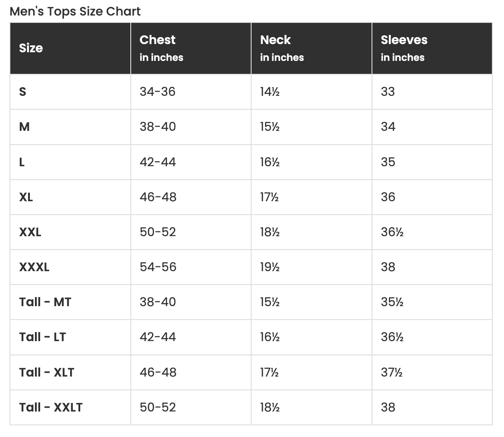Click the Neck column header

(x=275, y=40)
